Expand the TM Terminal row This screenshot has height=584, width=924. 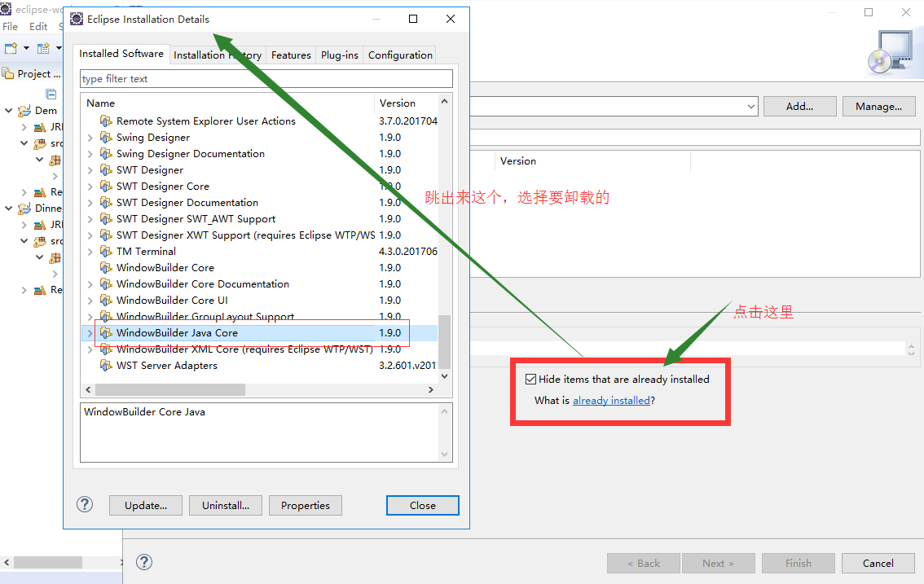tap(90, 252)
